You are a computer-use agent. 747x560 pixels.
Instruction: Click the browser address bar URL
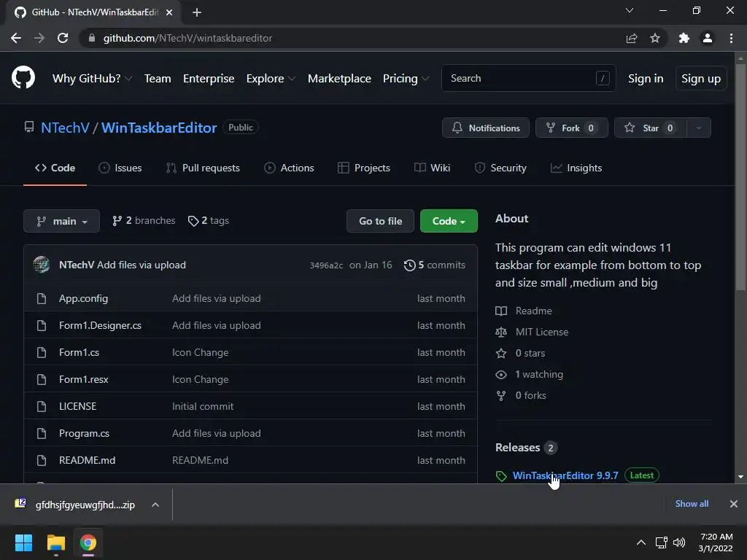187,38
